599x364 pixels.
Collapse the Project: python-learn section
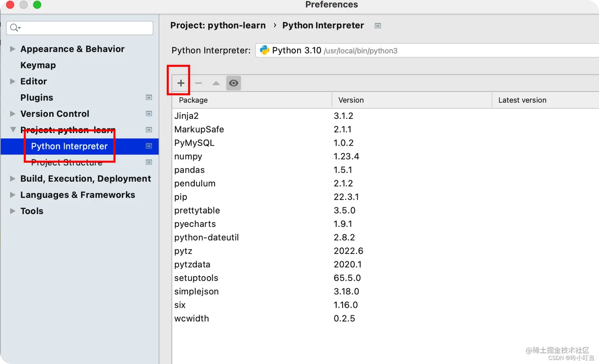tap(12, 130)
